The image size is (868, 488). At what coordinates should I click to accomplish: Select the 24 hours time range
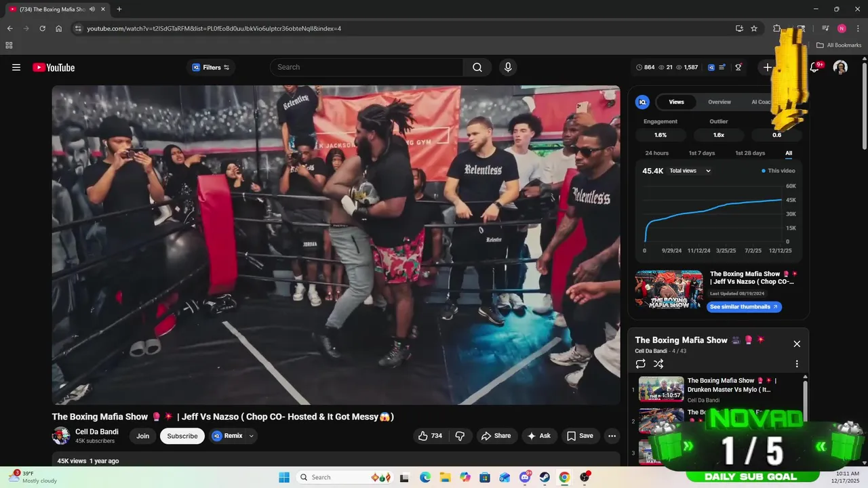tap(656, 153)
